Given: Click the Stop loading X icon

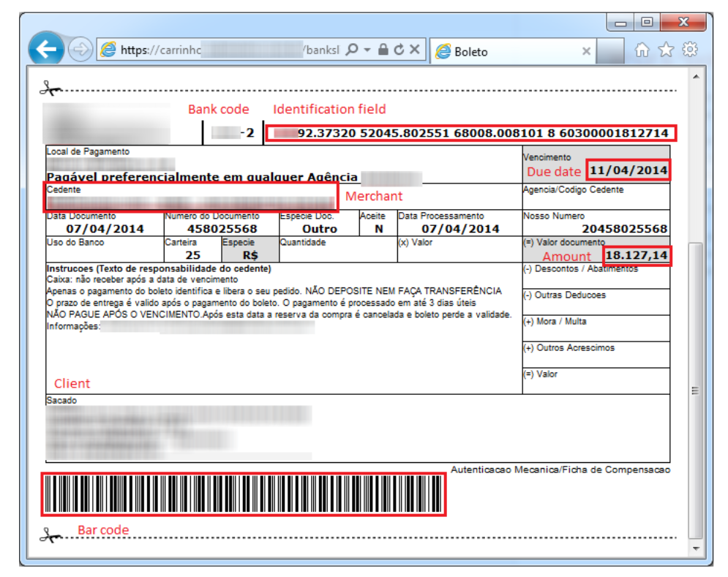Looking at the screenshot, I should coord(415,49).
